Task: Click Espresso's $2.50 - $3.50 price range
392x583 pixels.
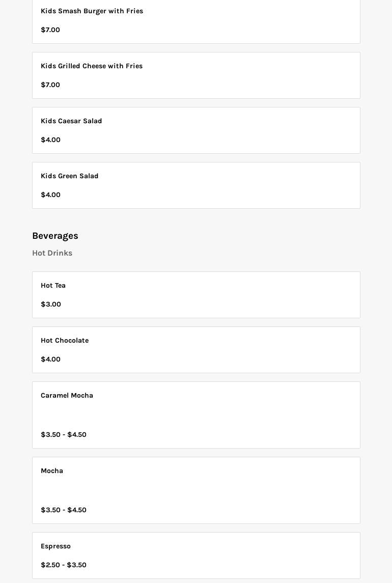Action: [x=64, y=565]
